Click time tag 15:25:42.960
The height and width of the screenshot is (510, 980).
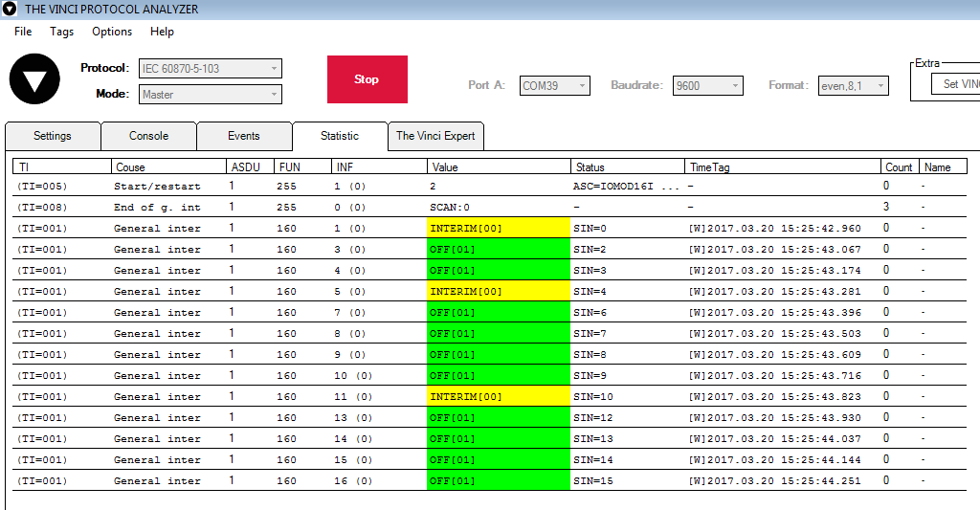(775, 228)
